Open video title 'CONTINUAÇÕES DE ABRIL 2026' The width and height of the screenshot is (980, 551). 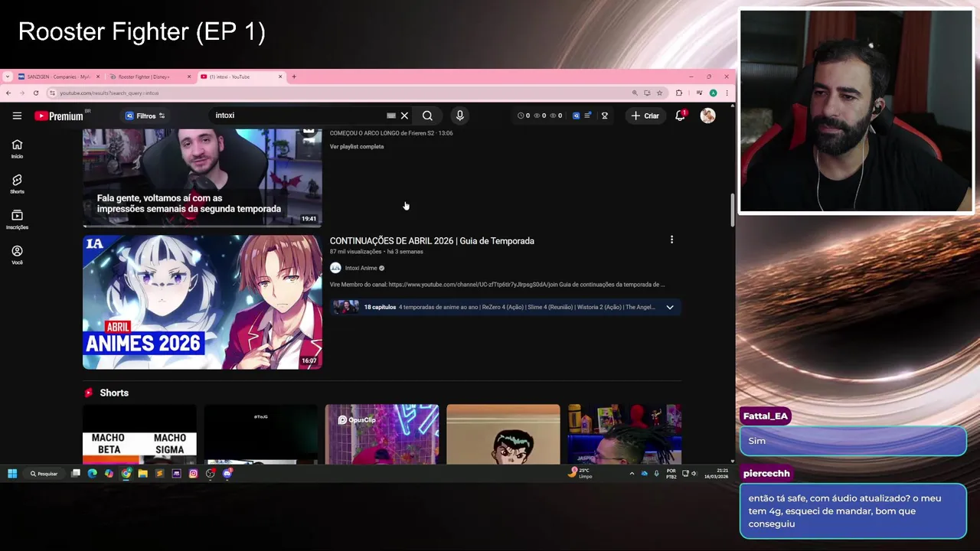pyautogui.click(x=432, y=240)
